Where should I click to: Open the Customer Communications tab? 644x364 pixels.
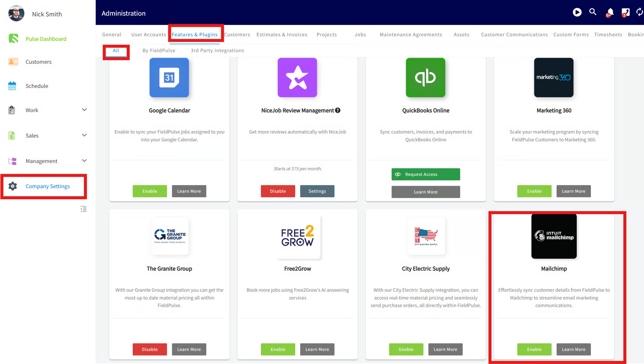click(514, 34)
